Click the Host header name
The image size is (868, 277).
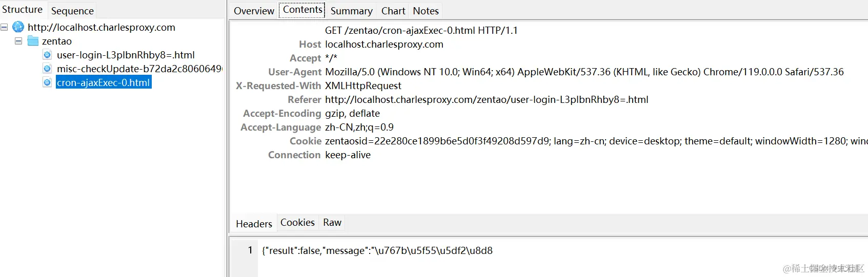coord(310,44)
